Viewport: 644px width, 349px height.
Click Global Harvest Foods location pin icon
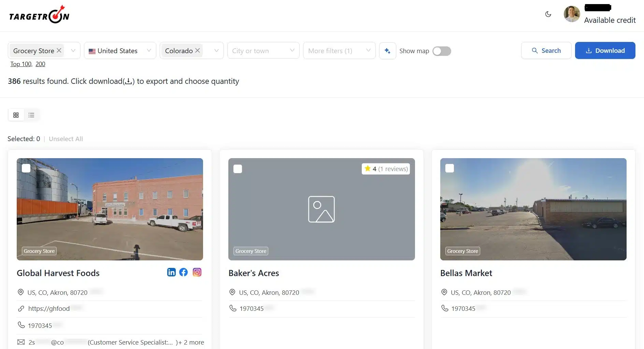(x=20, y=292)
